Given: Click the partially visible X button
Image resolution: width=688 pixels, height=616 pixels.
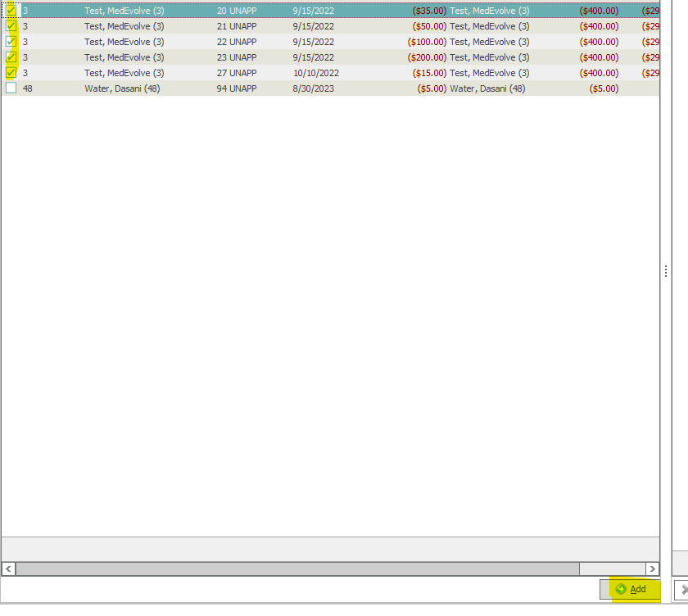Looking at the screenshot, I should tap(682, 590).
